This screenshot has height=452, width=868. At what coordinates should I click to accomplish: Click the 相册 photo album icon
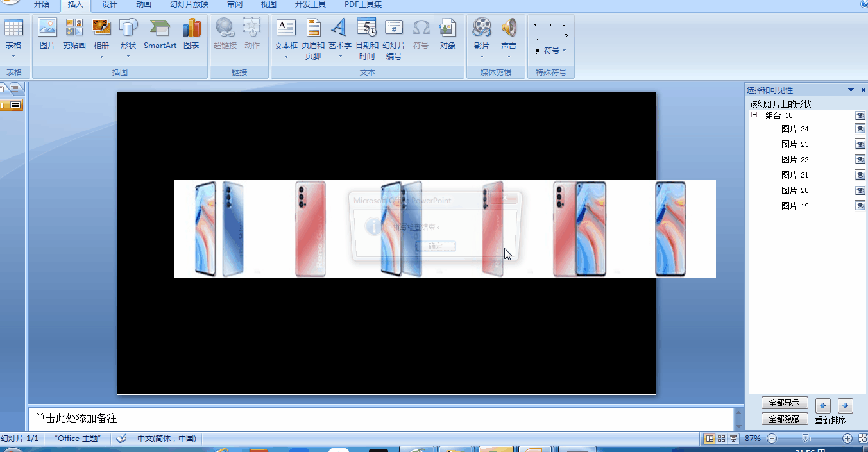point(101,27)
